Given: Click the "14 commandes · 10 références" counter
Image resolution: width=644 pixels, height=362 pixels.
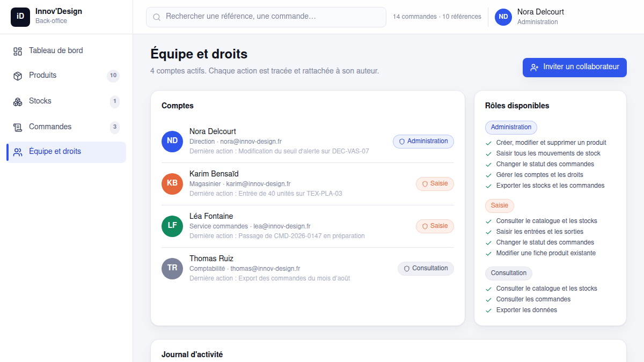Looking at the screenshot, I should click(437, 17).
